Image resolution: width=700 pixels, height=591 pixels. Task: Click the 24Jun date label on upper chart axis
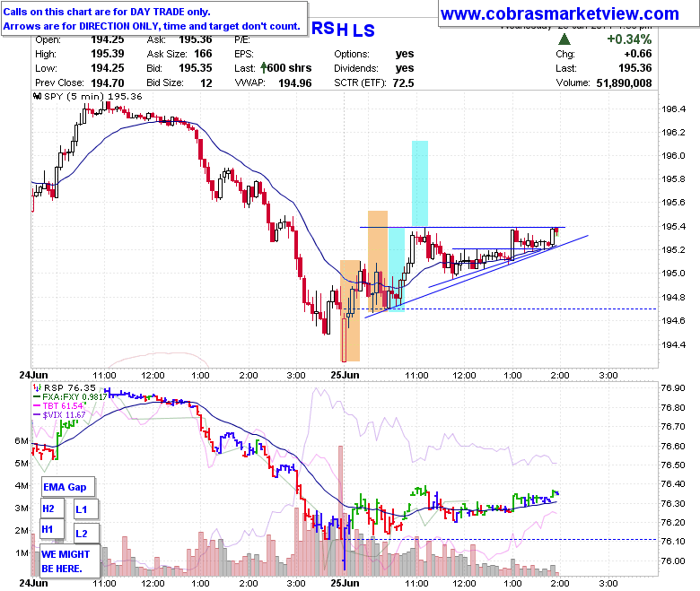(33, 375)
